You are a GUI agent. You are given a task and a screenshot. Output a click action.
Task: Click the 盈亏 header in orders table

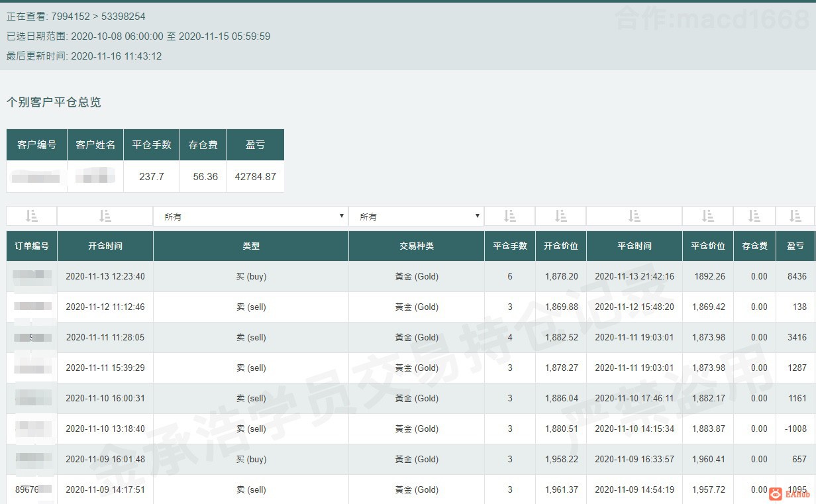tap(795, 246)
